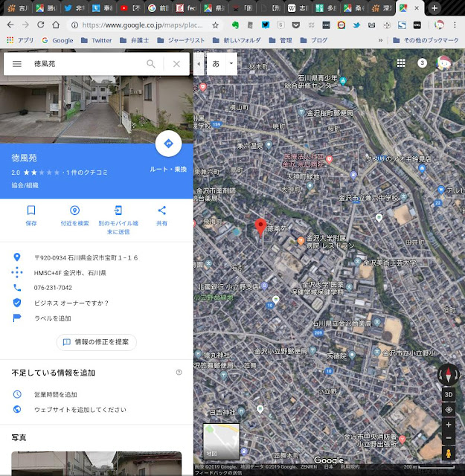The image size is (465, 476).
Task: Click the Evernote extension icon
Action: point(235,25)
